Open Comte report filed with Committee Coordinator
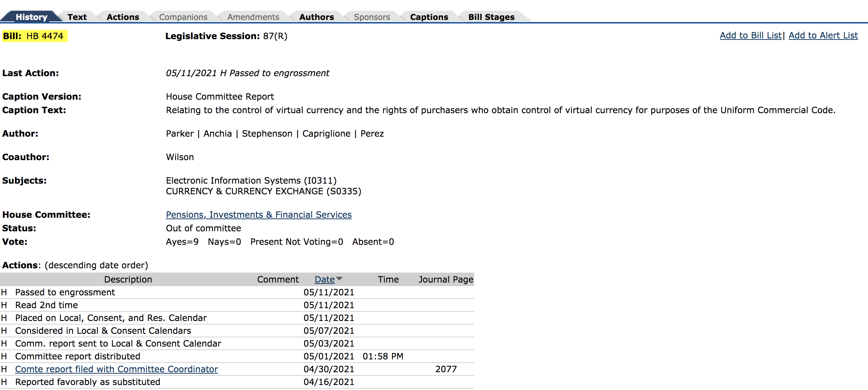Screen dimensions: 868x390 coord(116,369)
